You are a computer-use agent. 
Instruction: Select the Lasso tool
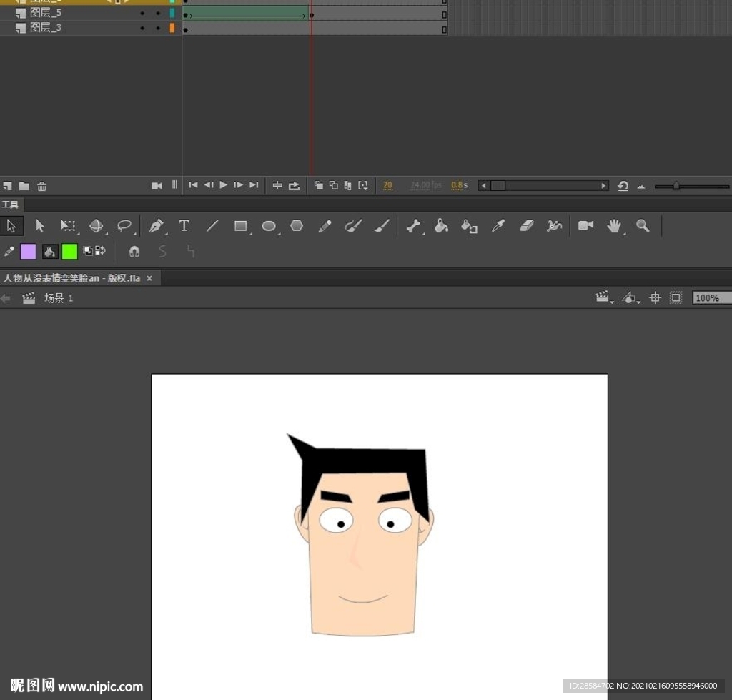click(124, 226)
